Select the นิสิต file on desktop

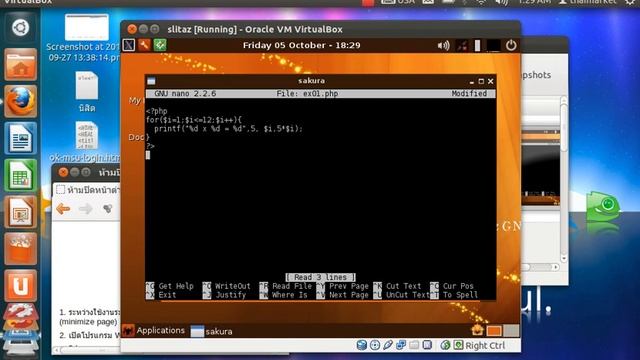[87, 92]
